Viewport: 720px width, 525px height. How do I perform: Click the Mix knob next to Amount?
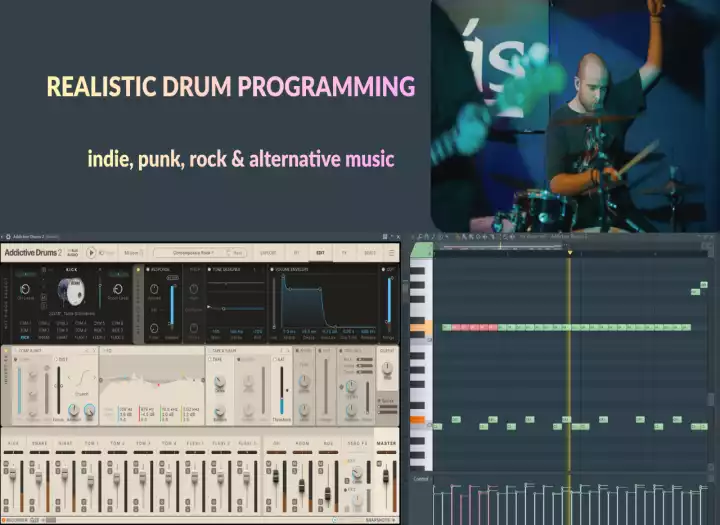[90, 410]
